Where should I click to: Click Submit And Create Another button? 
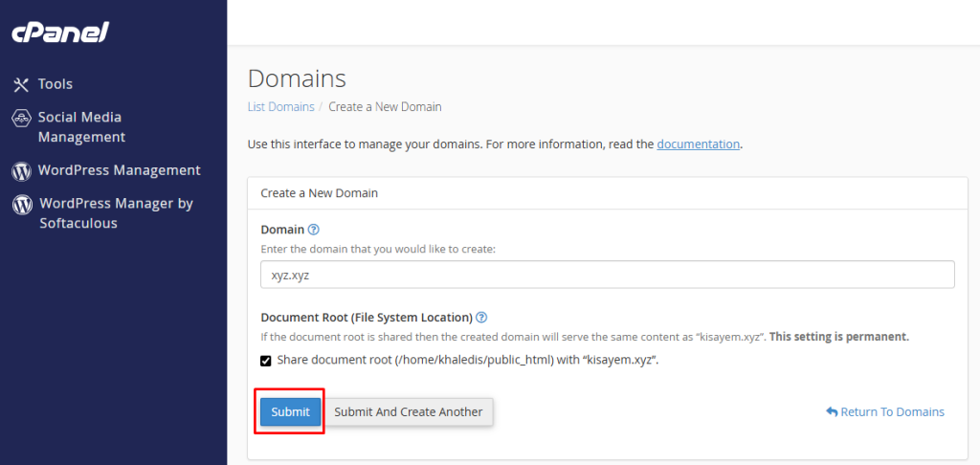[408, 412]
